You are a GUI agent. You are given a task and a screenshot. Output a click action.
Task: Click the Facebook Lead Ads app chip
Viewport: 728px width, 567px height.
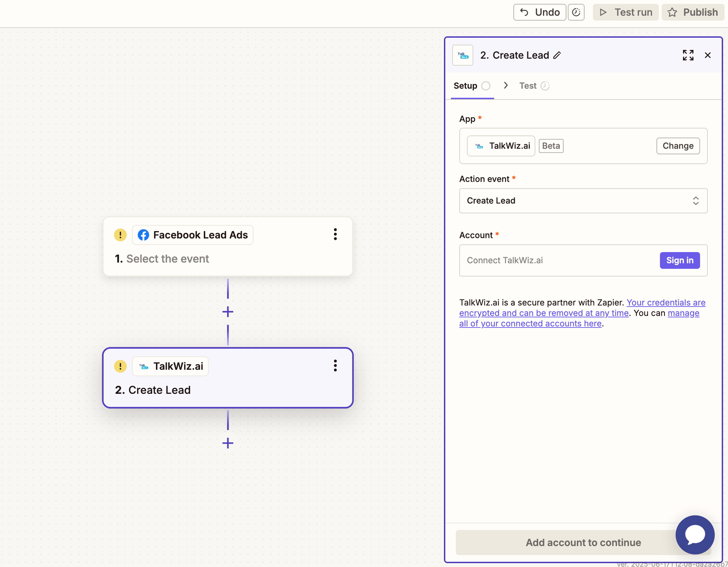click(x=193, y=235)
